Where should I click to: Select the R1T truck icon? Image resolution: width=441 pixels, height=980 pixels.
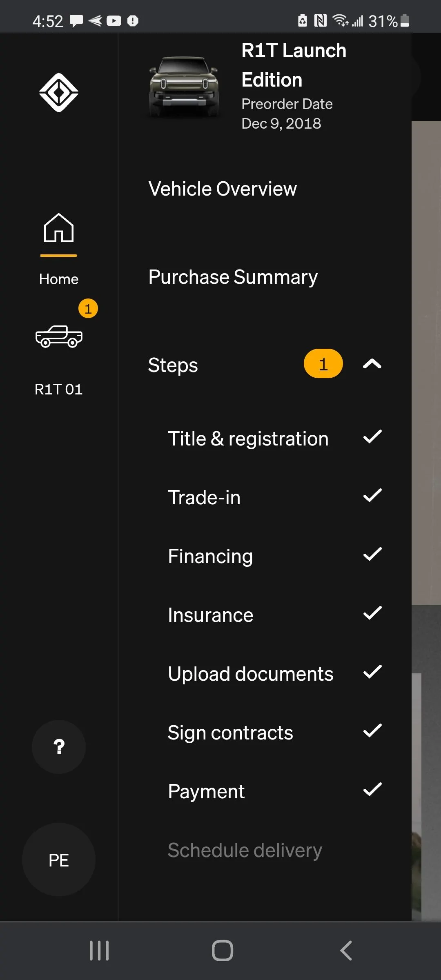click(59, 336)
